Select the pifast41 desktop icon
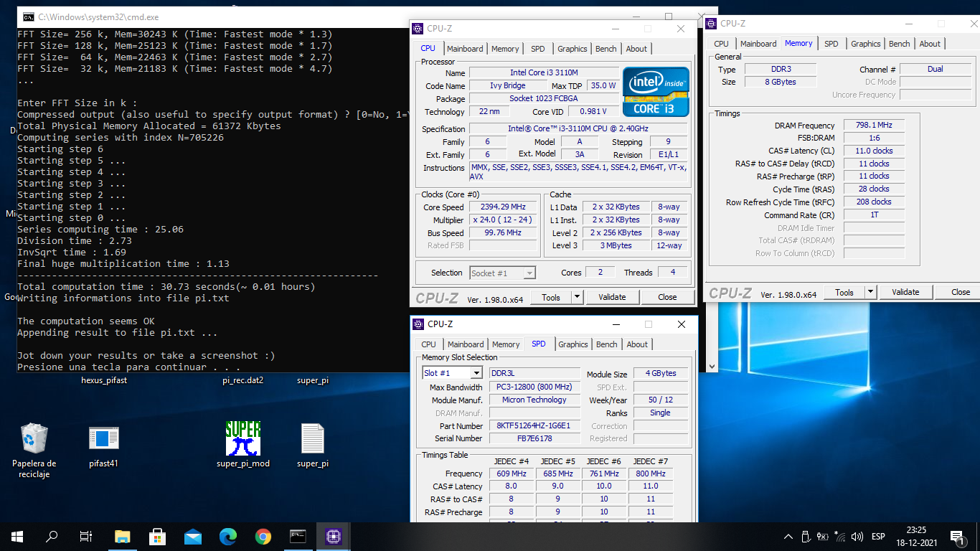The width and height of the screenshot is (980, 551). click(104, 445)
